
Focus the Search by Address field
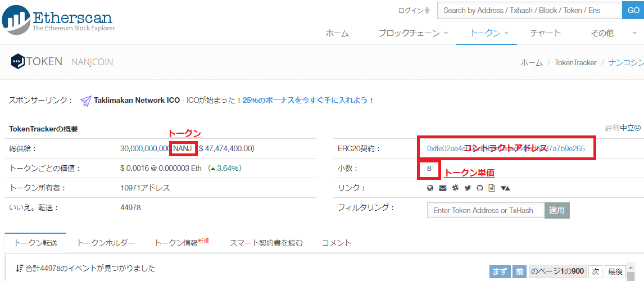tap(530, 10)
